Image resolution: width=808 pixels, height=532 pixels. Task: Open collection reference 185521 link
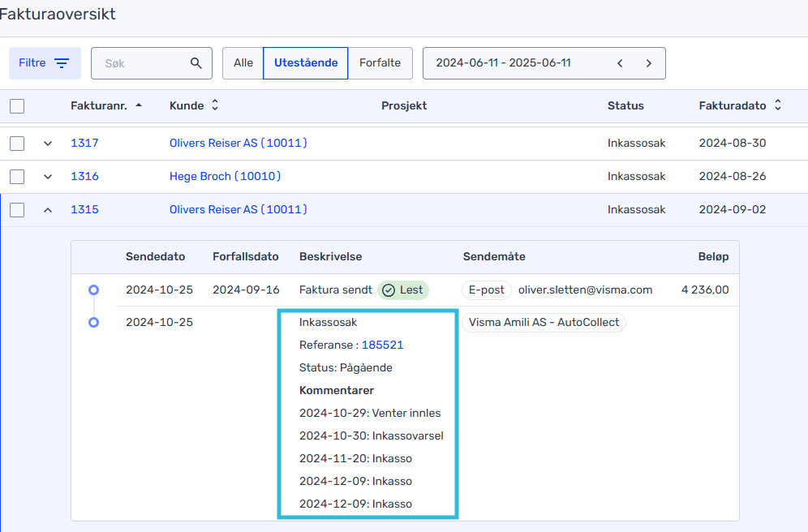point(382,345)
